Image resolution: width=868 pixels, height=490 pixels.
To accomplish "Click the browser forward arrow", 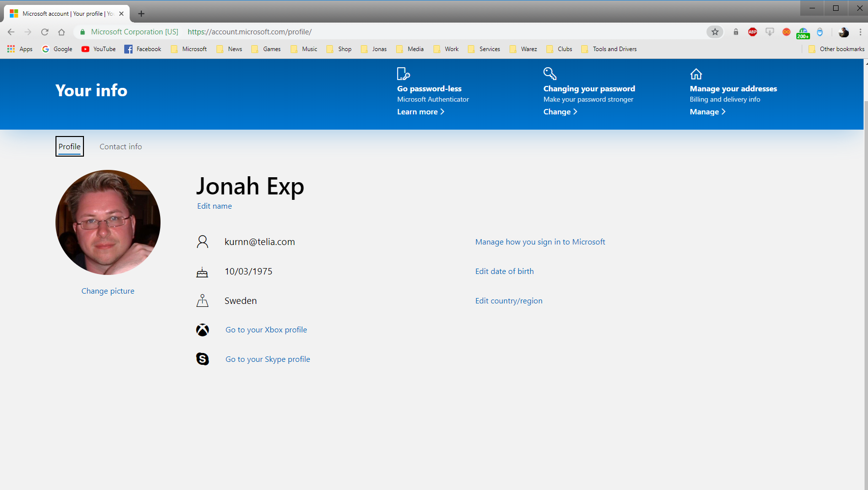I will point(28,32).
